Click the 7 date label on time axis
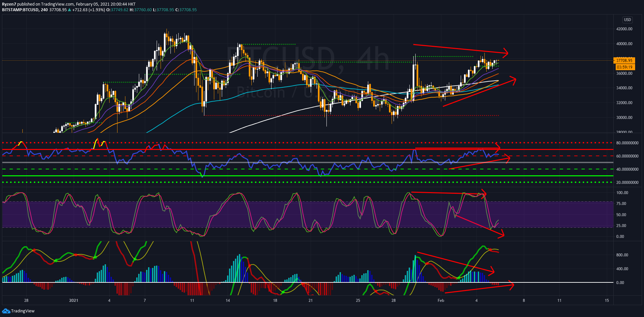This screenshot has height=317, width=644. pyautogui.click(x=145, y=301)
